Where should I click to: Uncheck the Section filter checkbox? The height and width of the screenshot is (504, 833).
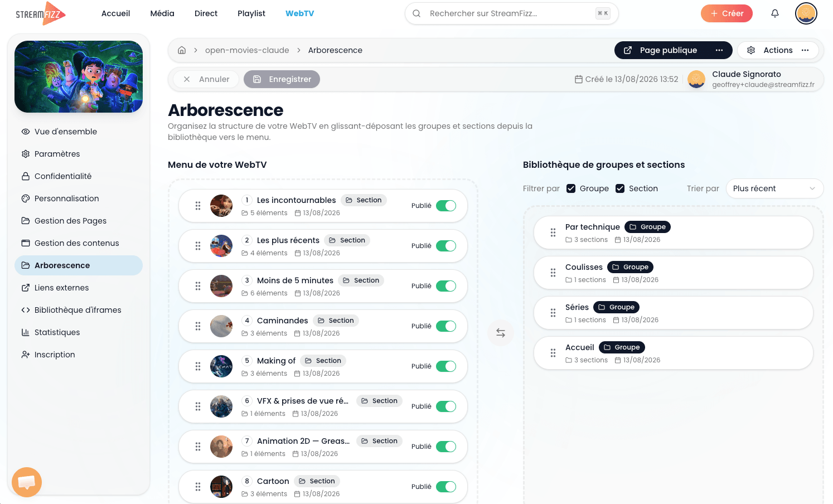(620, 188)
